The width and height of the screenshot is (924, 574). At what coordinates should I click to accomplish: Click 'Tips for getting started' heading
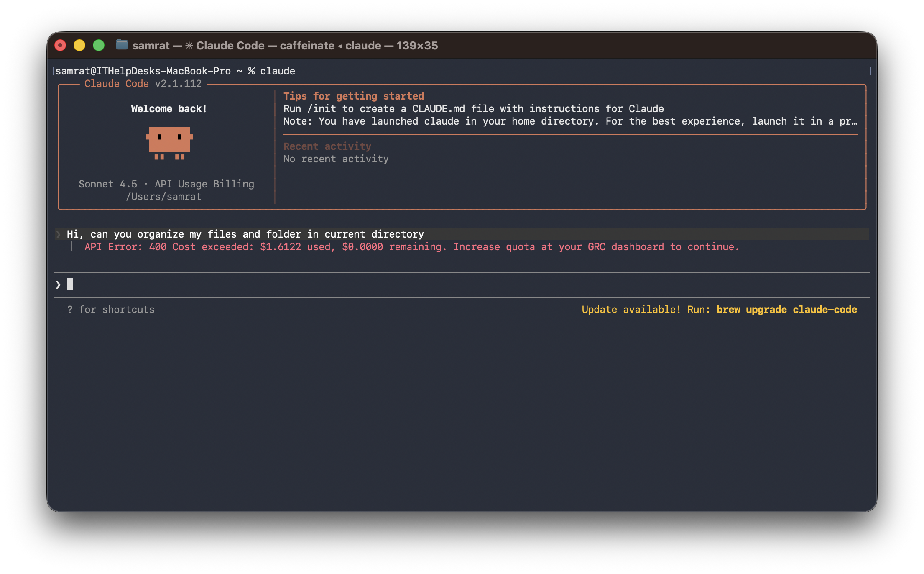pyautogui.click(x=354, y=96)
